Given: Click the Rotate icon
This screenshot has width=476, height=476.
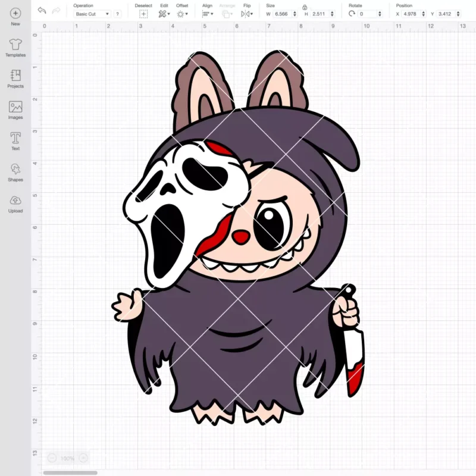Looking at the screenshot, I should 352,14.
